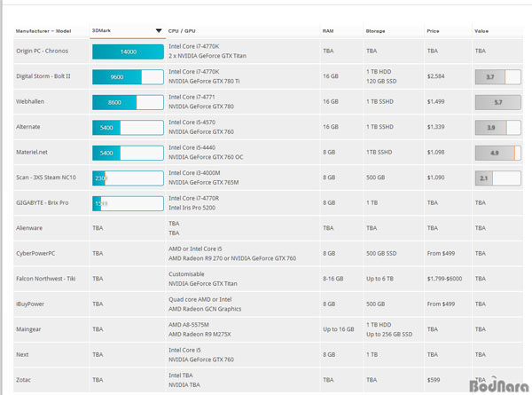Click Intel Core i7-4770K in Chronos row
532x395 pixels.
pos(193,46)
